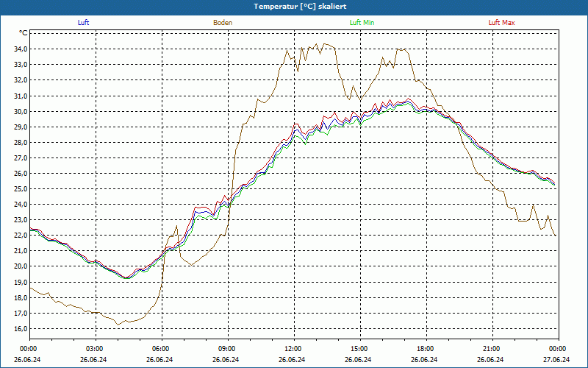Click the '26.06.24' date below 06:00
The image size is (588, 368).
159,360
